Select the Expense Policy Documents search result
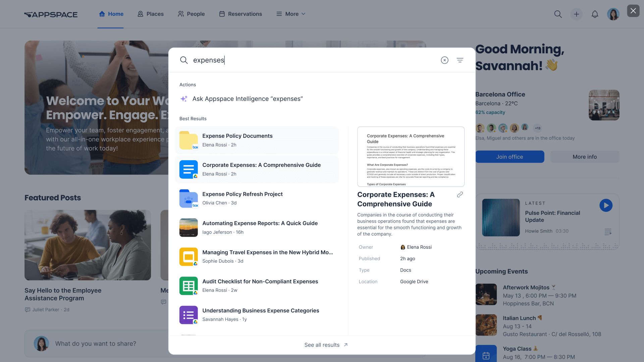 click(257, 140)
